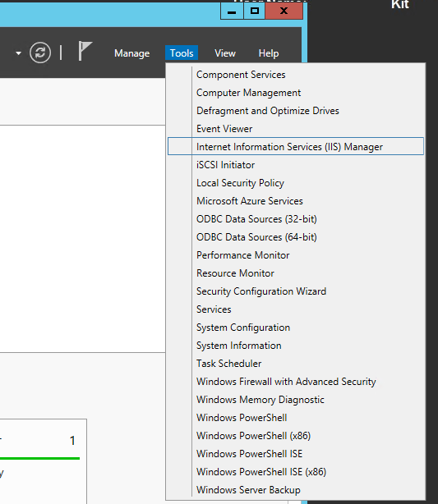Image resolution: width=438 pixels, height=504 pixels.
Task: Minimize the Server Manager window
Action: pos(232,11)
